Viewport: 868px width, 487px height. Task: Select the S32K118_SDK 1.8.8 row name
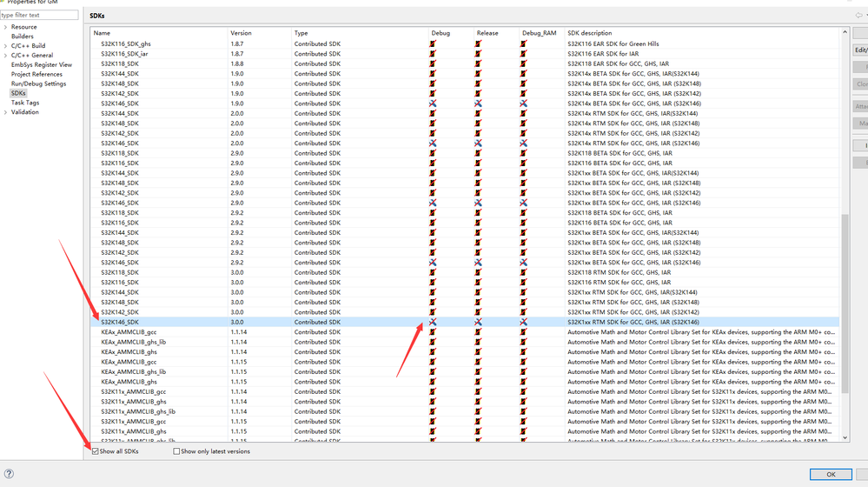[120, 63]
